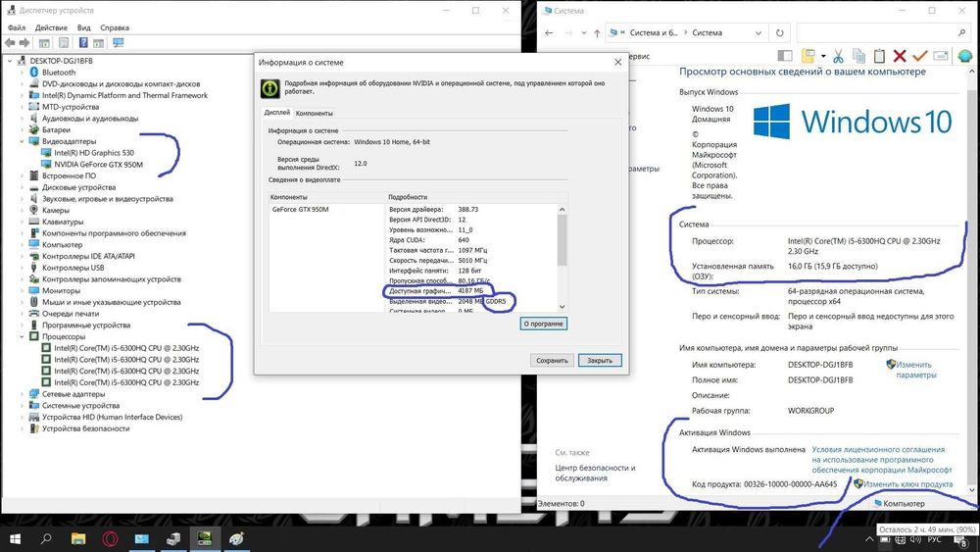Select the Intel(R) HD Graphics 530 adapter

pyautogui.click(x=94, y=153)
